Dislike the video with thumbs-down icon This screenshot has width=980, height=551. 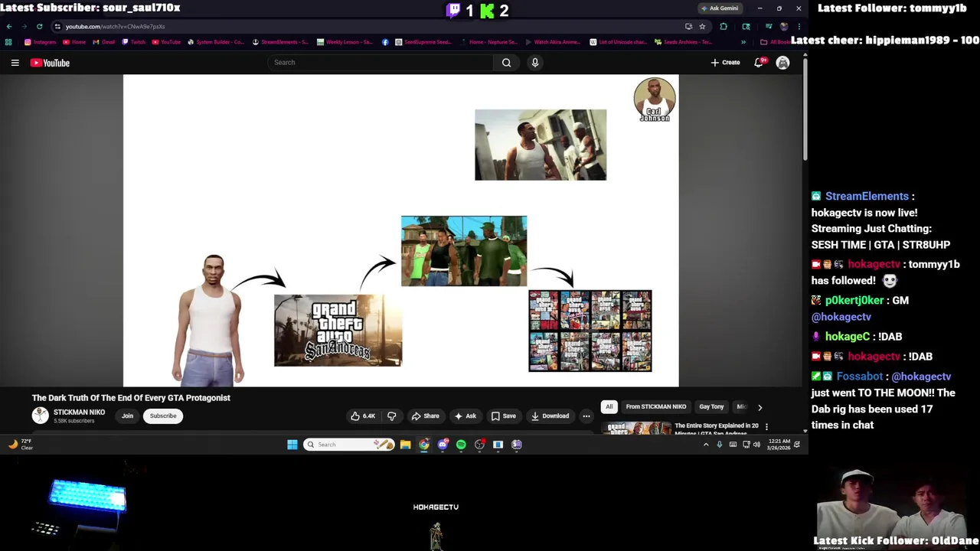click(391, 416)
